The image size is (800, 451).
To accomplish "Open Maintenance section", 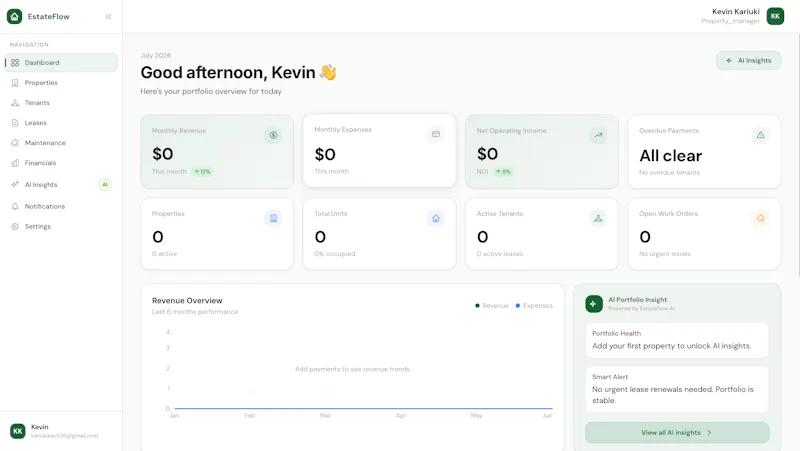I will [61, 143].
